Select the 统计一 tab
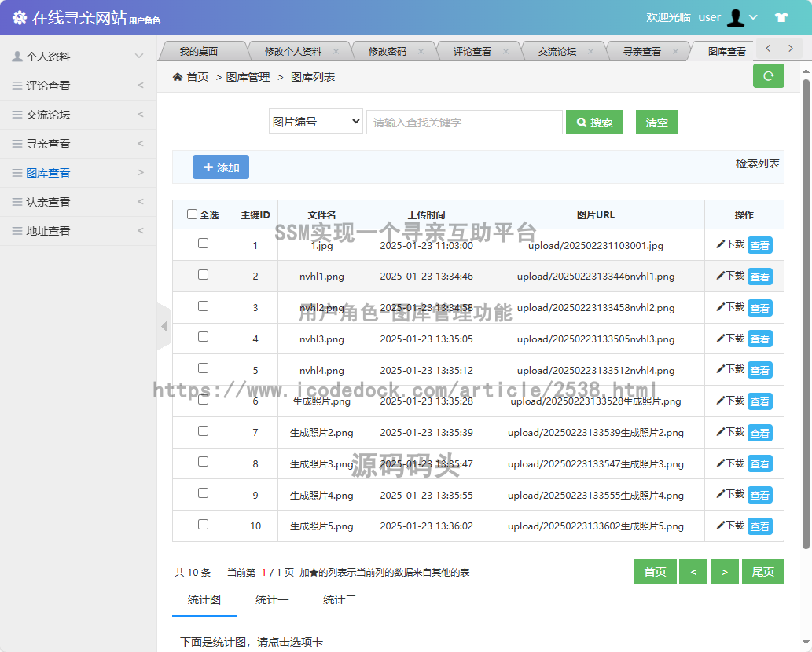The width and height of the screenshot is (812, 652). point(272,599)
